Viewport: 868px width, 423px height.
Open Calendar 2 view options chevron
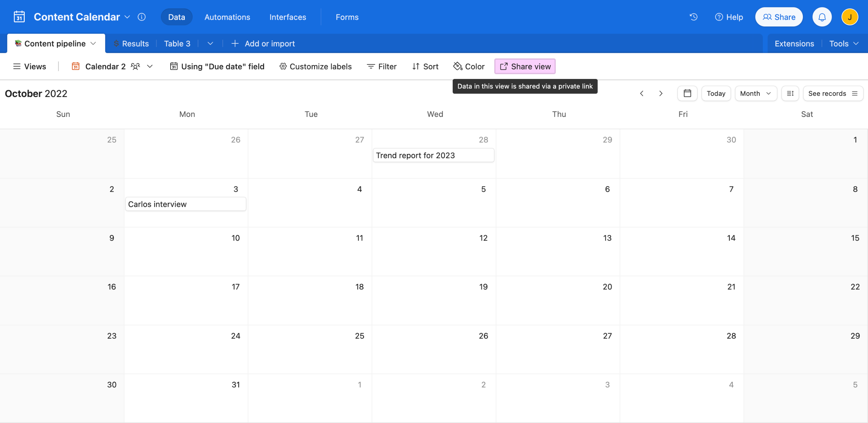tap(150, 66)
